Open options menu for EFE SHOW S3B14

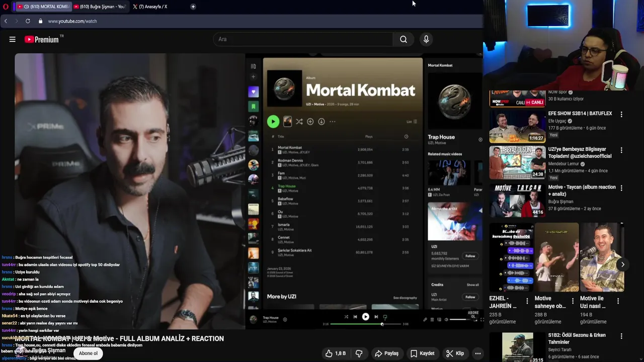621,115
